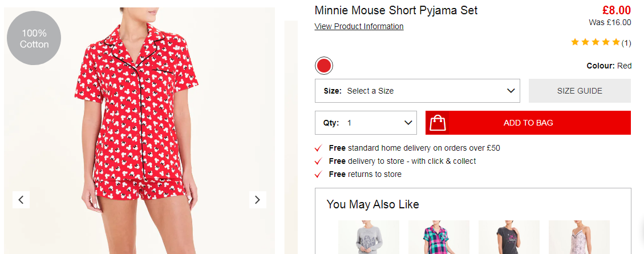Open the SIZE GUIDE
The height and width of the screenshot is (254, 644).
(x=580, y=91)
